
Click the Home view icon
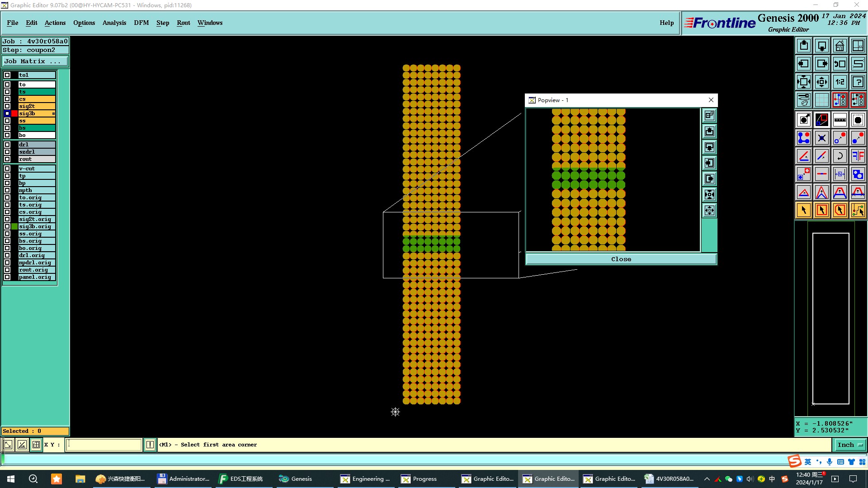[x=840, y=46]
